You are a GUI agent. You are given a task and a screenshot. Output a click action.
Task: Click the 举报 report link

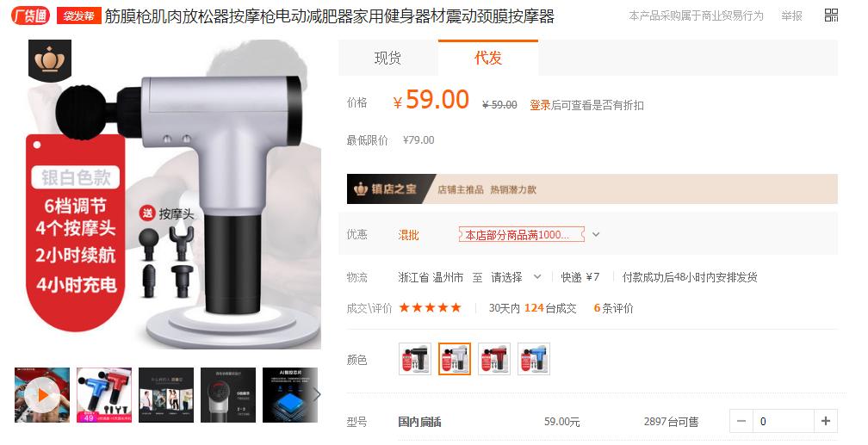coord(791,15)
